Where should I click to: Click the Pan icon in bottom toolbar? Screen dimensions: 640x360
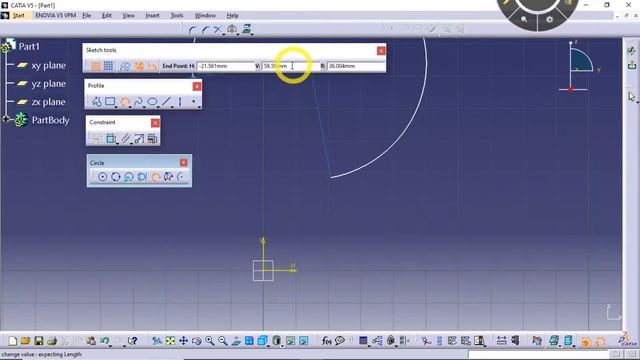pos(183,341)
